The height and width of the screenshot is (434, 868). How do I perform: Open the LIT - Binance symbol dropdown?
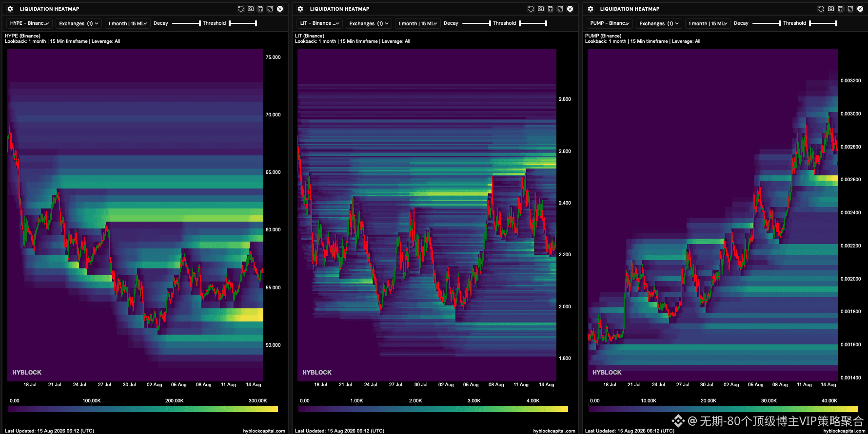tap(319, 23)
